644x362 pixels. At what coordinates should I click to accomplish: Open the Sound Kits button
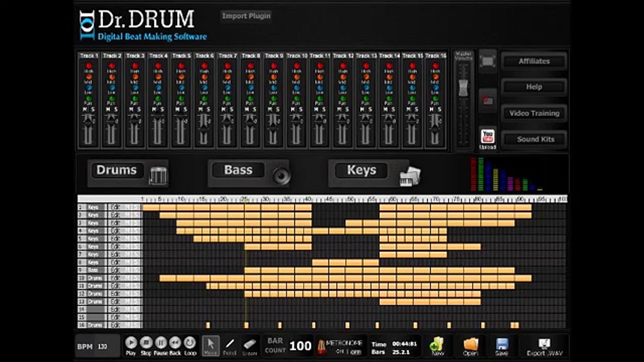534,139
